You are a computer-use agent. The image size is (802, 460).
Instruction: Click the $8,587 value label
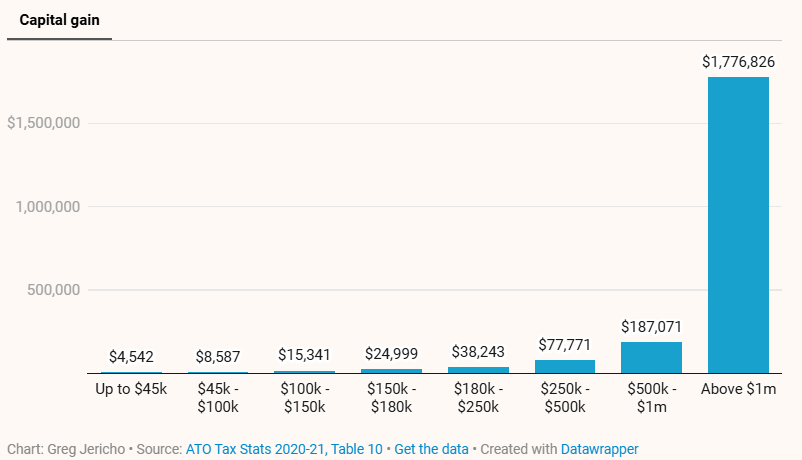tap(218, 356)
